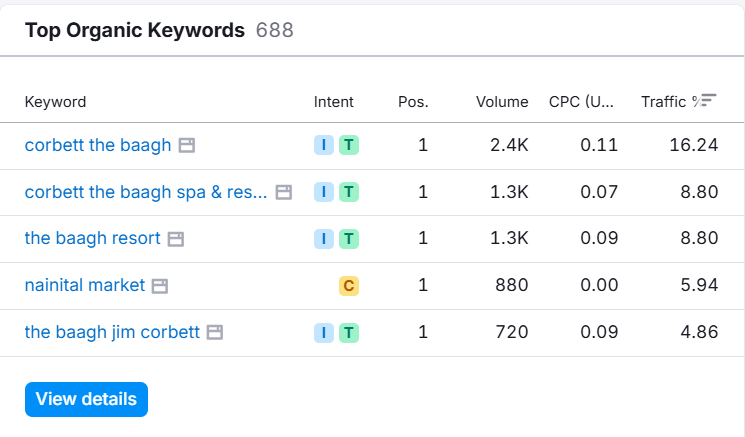
Task: Click SERP icon next to nainital market
Action: click(x=160, y=286)
